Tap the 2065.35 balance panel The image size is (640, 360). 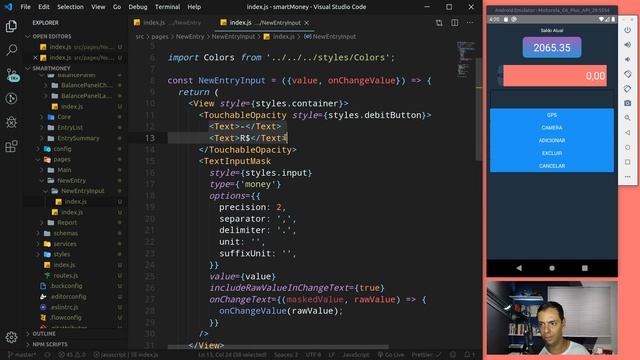tap(552, 47)
